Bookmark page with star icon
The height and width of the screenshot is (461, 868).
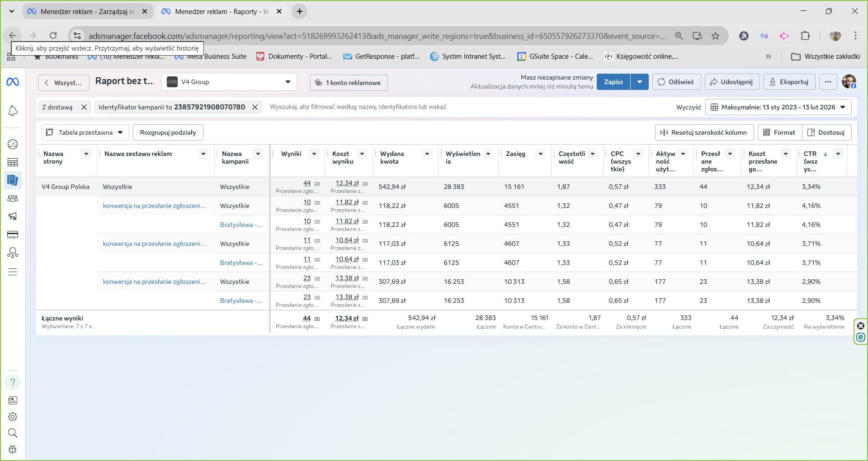(716, 36)
